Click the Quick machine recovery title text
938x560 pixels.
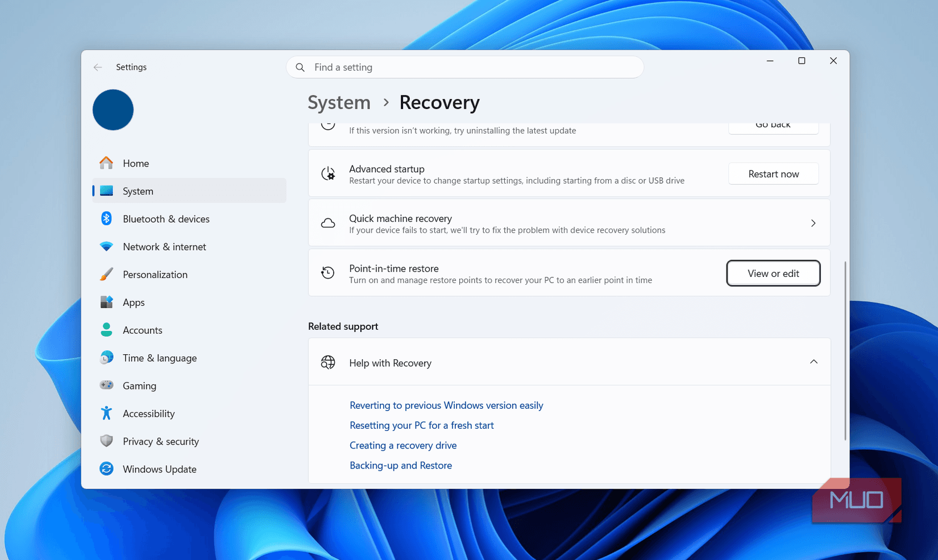[x=400, y=218]
